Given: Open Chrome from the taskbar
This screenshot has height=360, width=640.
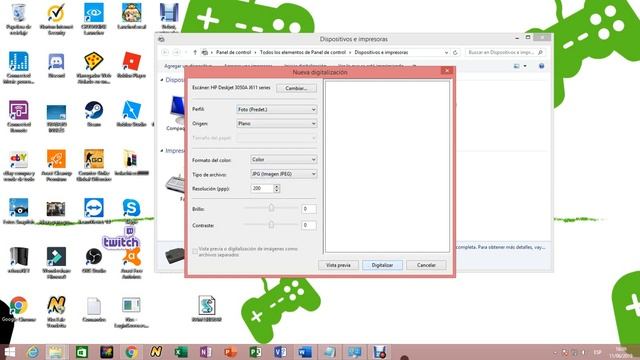Looking at the screenshot, I should point(131,352).
